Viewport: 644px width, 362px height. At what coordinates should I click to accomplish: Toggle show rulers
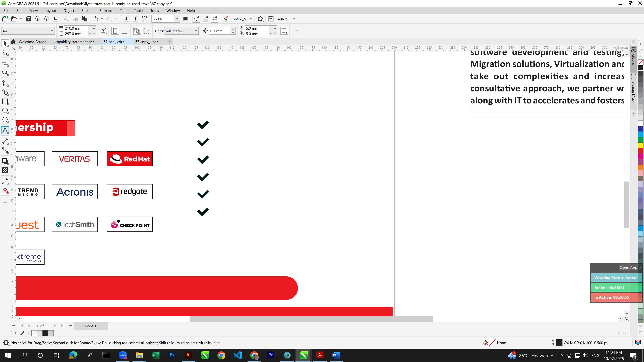pos(196,19)
